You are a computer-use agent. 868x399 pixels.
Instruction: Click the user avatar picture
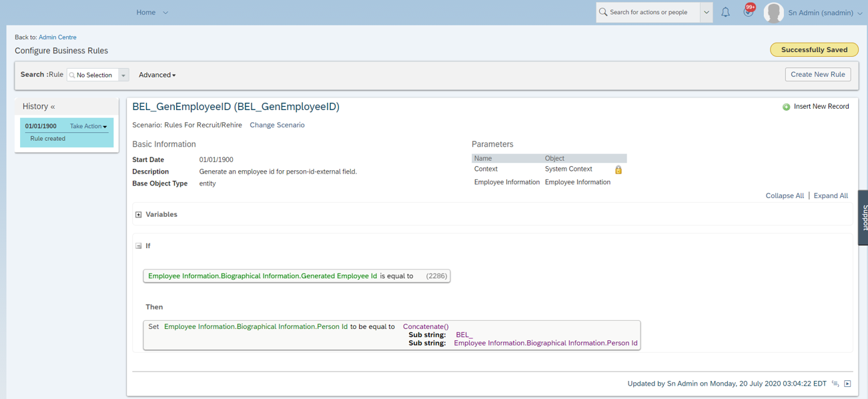[773, 13]
